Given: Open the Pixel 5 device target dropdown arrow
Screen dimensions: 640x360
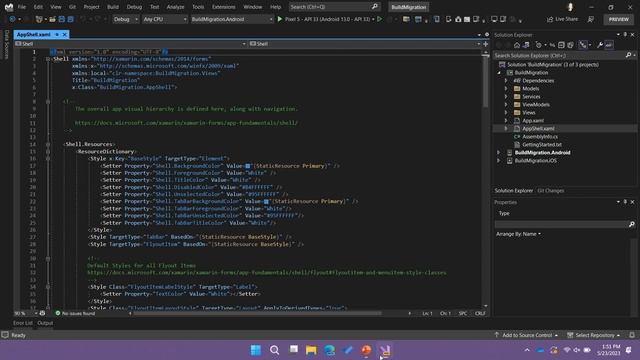Looking at the screenshot, I should tap(373, 19).
